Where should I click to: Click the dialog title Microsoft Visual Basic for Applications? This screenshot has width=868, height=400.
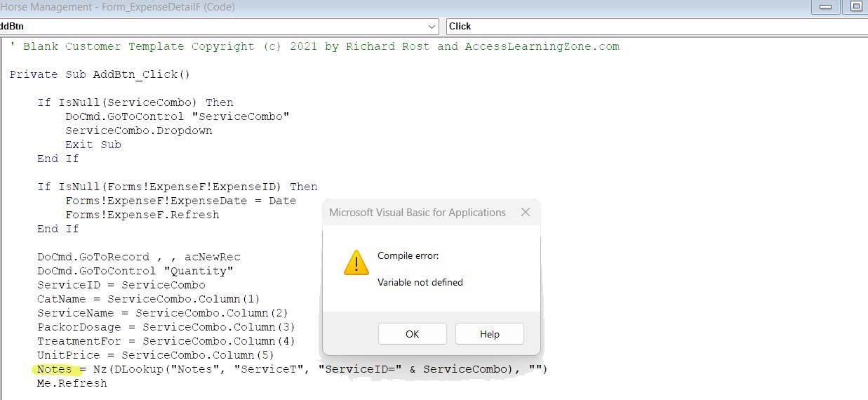coord(417,213)
